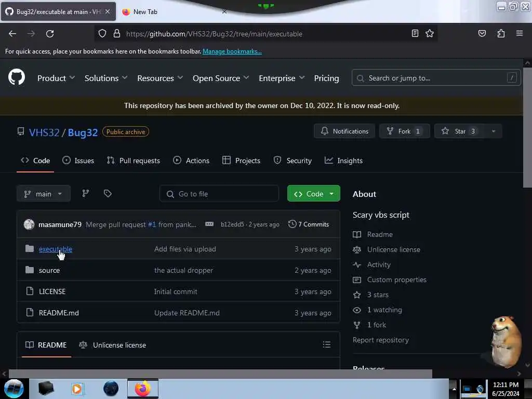Fork the repository with Fork button

(404, 131)
